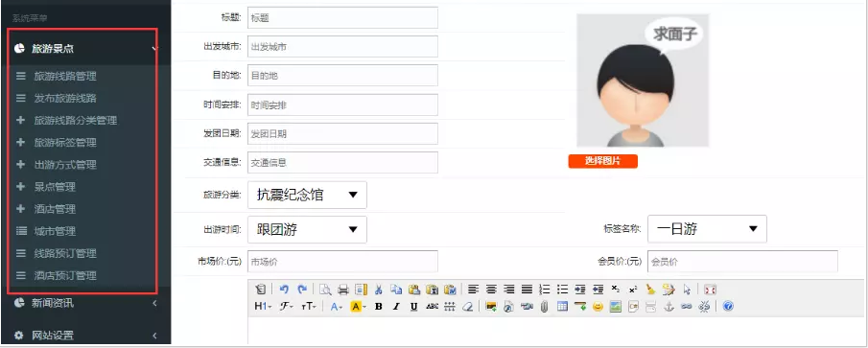Image resolution: width=868 pixels, height=348 pixels.
Task: Open 酒店预订管理 in sidebar
Action: [x=65, y=275]
